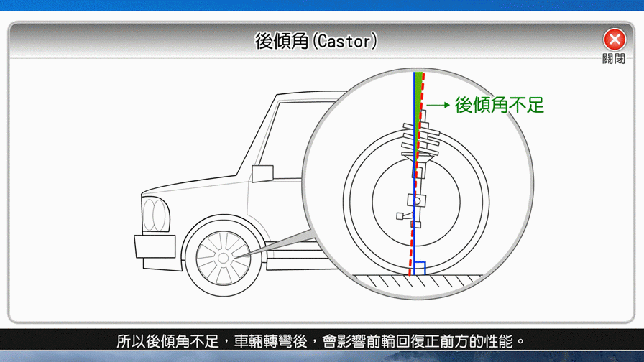Click the 後傾角(Castor) title text
644x362 pixels.
(x=316, y=40)
